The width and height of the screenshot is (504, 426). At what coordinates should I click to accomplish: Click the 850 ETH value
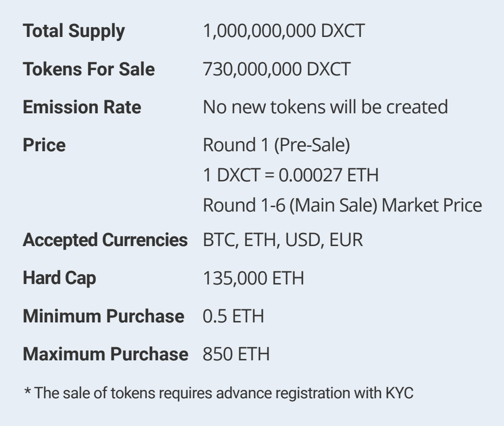pyautogui.click(x=236, y=354)
